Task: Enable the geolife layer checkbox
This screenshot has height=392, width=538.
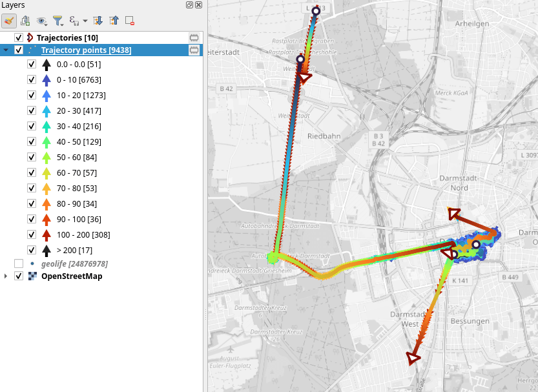Action: click(x=19, y=263)
